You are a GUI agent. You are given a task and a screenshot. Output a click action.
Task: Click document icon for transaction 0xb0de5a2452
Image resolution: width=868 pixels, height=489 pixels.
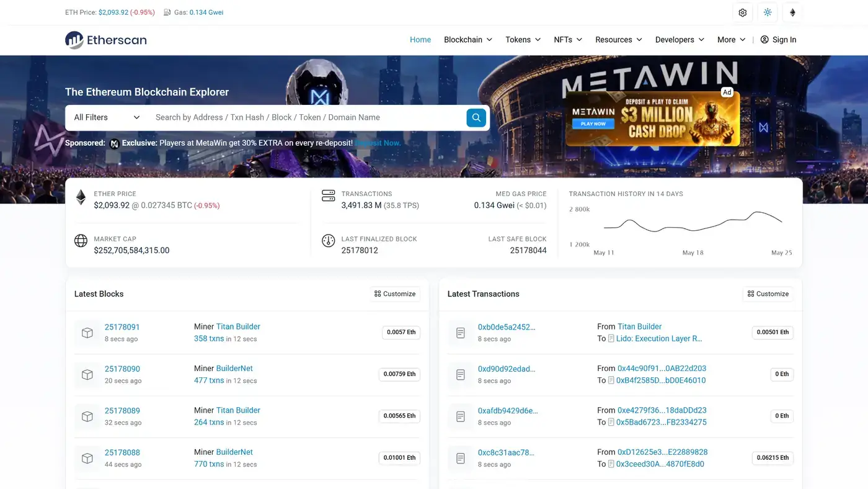click(x=461, y=333)
